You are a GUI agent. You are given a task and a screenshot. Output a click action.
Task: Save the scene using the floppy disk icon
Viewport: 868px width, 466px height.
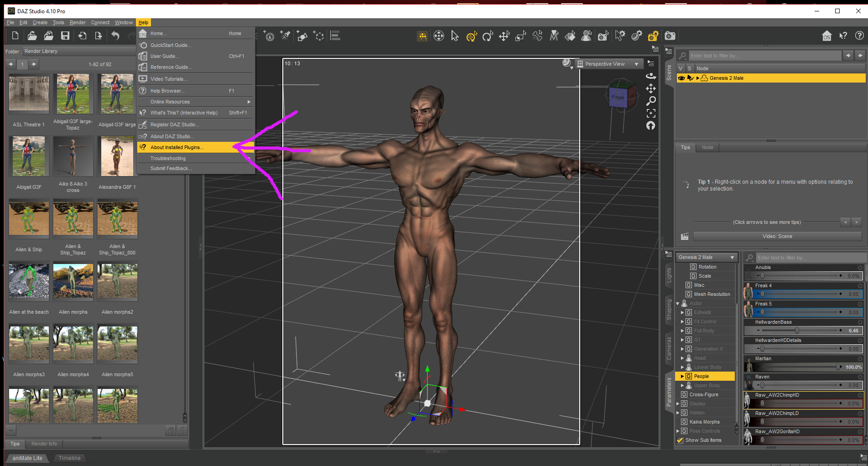pyautogui.click(x=65, y=36)
